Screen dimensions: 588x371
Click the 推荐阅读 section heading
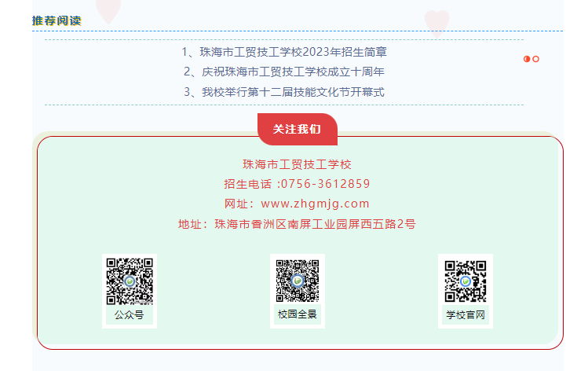tap(57, 20)
